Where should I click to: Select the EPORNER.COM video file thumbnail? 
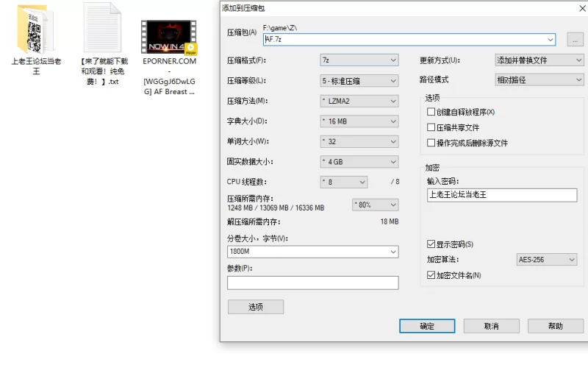click(x=169, y=38)
